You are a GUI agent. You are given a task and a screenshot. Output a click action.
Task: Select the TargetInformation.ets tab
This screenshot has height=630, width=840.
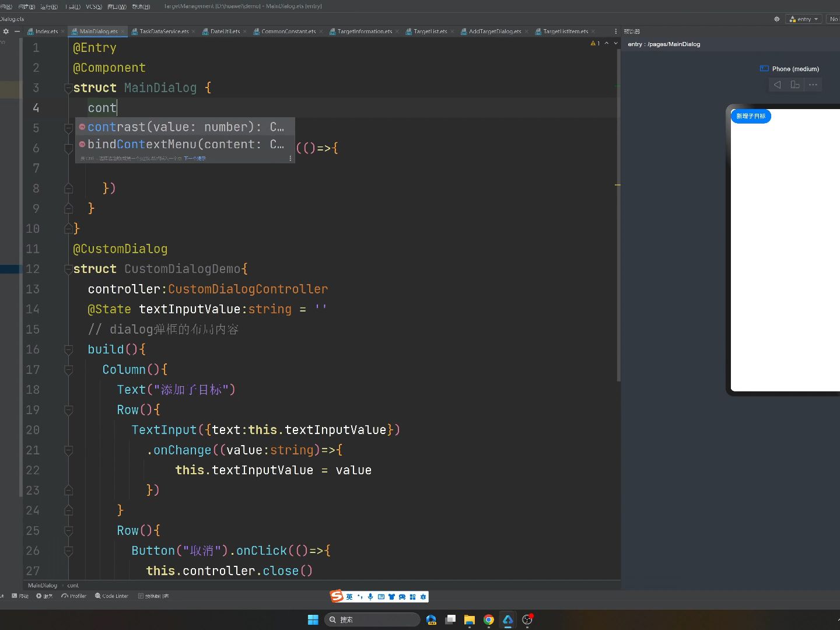tap(365, 32)
